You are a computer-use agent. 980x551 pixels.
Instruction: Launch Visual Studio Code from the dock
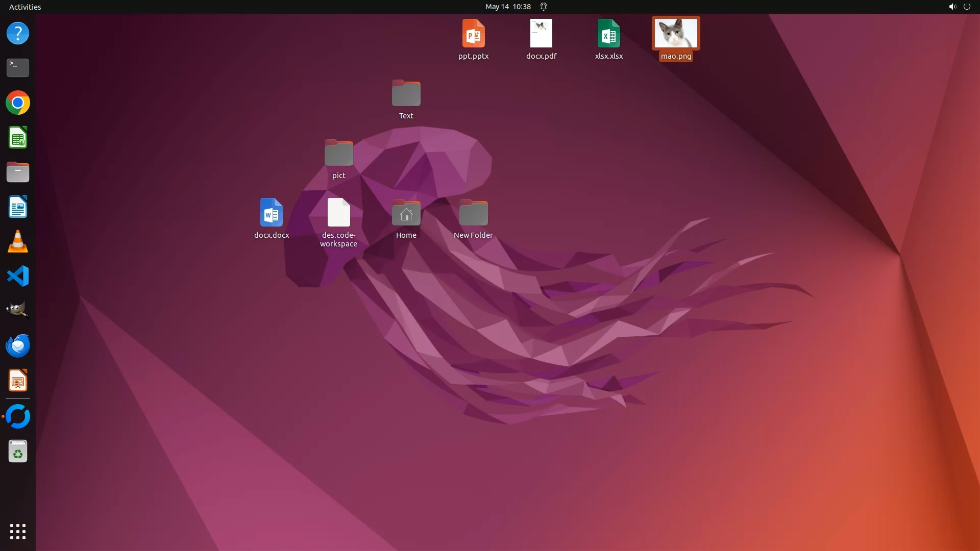(x=18, y=277)
